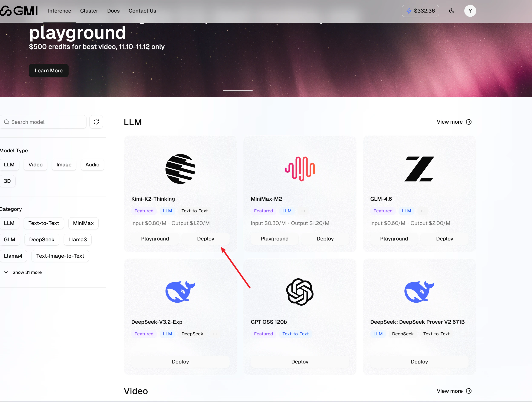
Task: Deploy the Kimi-K2-Thinking model
Action: pyautogui.click(x=205, y=239)
